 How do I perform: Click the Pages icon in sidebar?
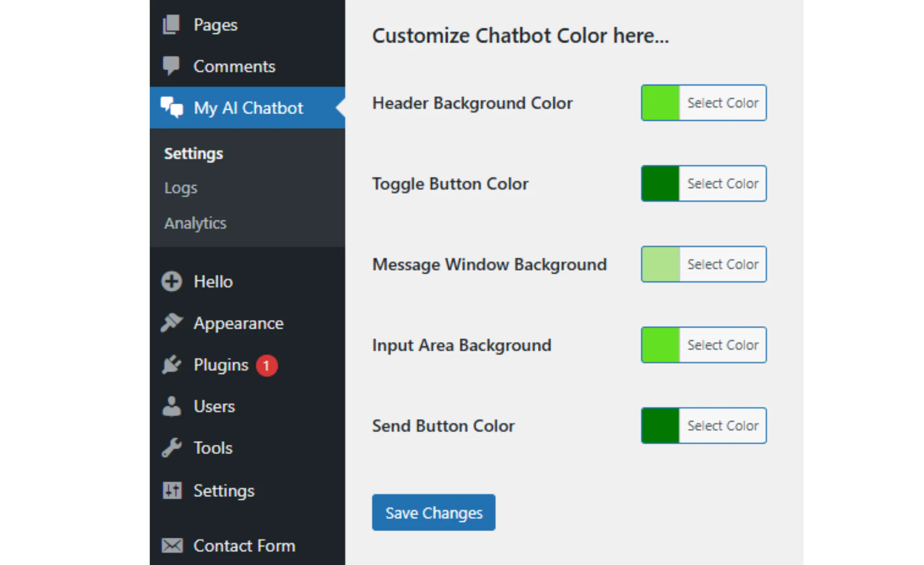[171, 25]
